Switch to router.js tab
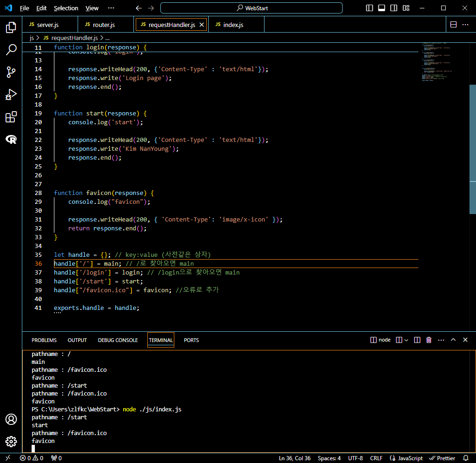The image size is (476, 463). click(106, 25)
